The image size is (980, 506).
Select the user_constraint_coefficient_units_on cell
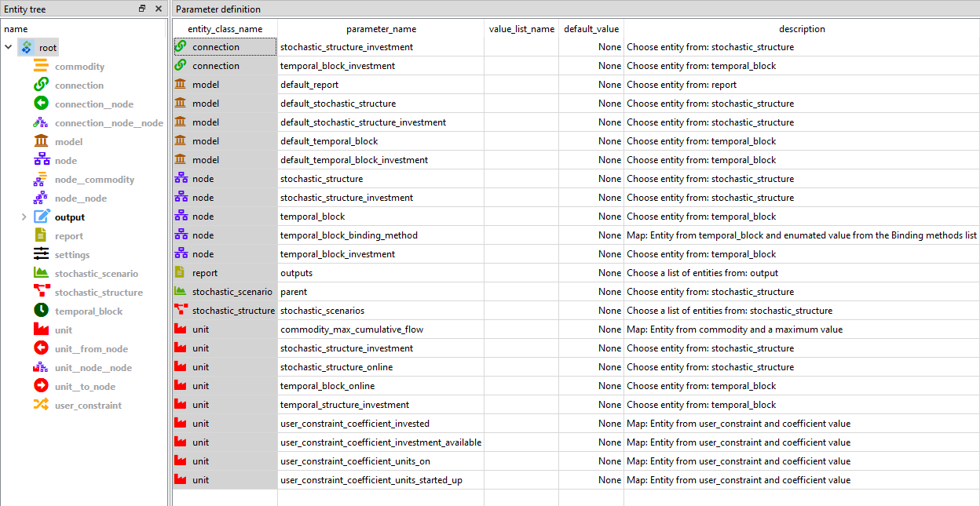pyautogui.click(x=381, y=461)
